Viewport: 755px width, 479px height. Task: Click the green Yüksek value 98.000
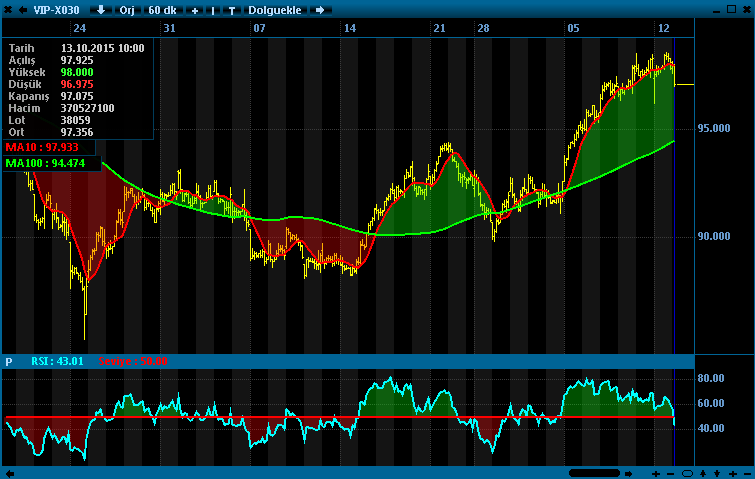pyautogui.click(x=77, y=72)
